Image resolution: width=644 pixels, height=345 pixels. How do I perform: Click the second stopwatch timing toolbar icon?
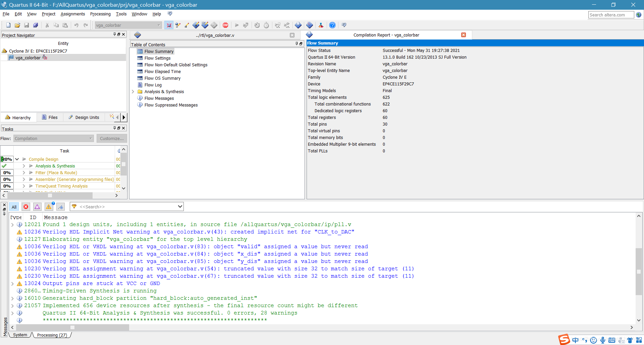pos(266,25)
